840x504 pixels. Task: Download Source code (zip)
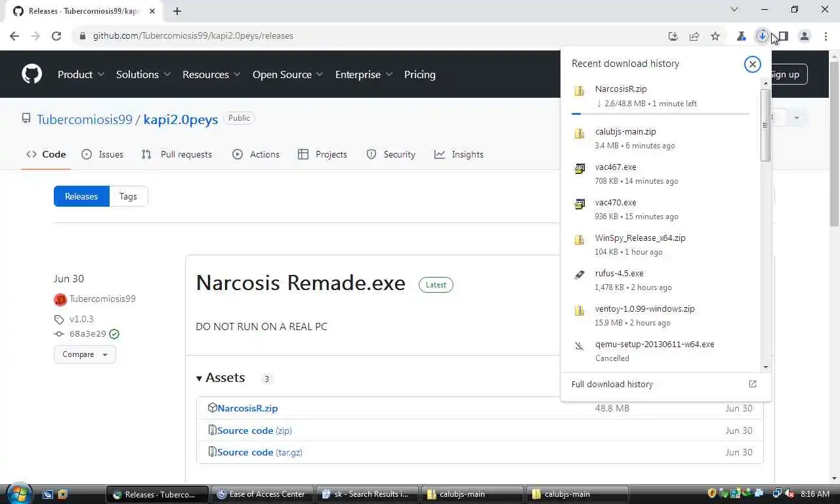255,430
